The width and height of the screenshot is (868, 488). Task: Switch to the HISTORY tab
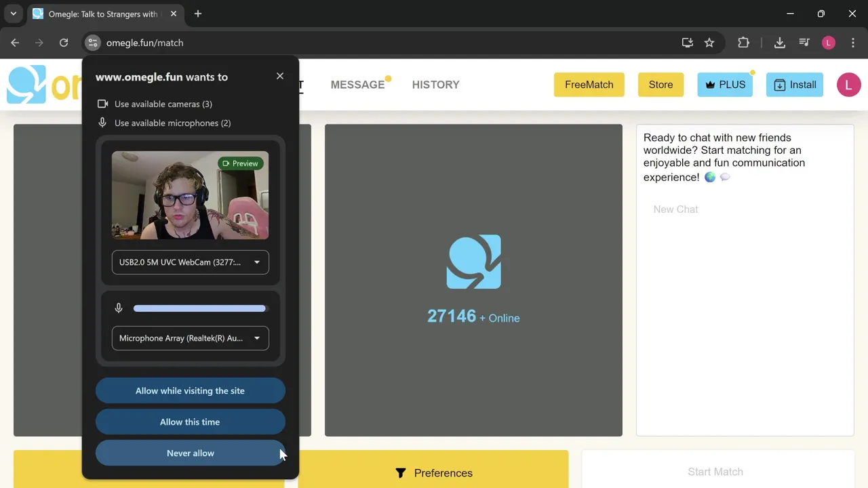435,85
